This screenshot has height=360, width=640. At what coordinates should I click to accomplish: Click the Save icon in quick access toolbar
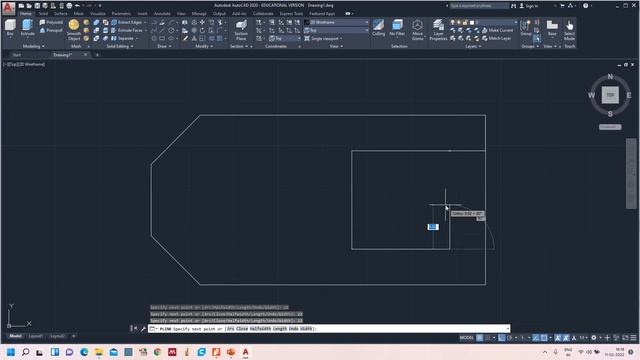pyautogui.click(x=37, y=6)
